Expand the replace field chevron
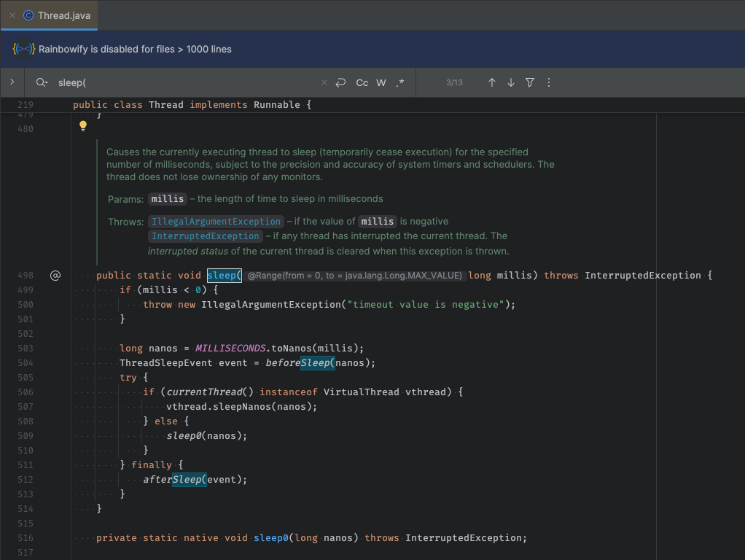This screenshot has height=560, width=745. tap(12, 82)
